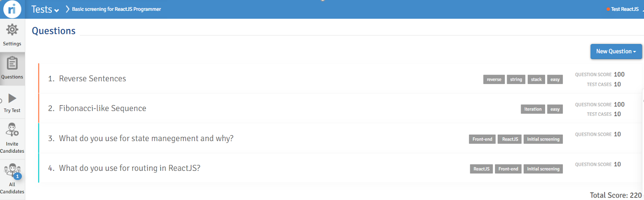This screenshot has width=644, height=200.
Task: Open the New Question dropdown
Action: [616, 52]
